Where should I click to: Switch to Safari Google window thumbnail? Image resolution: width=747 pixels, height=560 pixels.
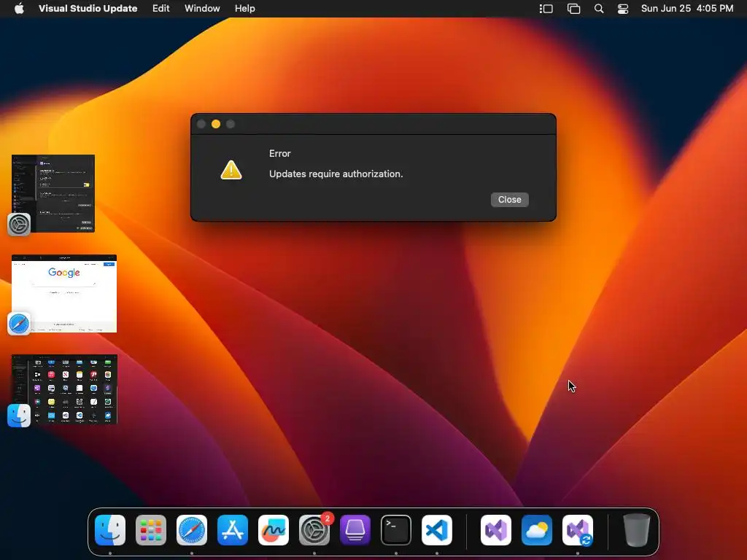(64, 293)
